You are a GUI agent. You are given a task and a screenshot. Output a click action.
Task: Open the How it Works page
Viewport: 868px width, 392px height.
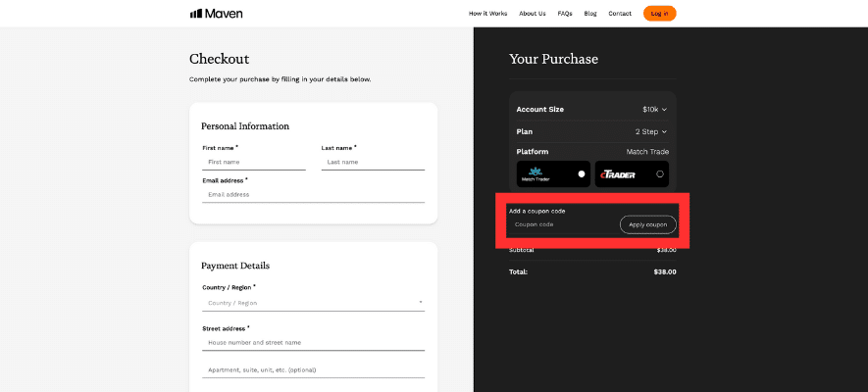[487, 14]
